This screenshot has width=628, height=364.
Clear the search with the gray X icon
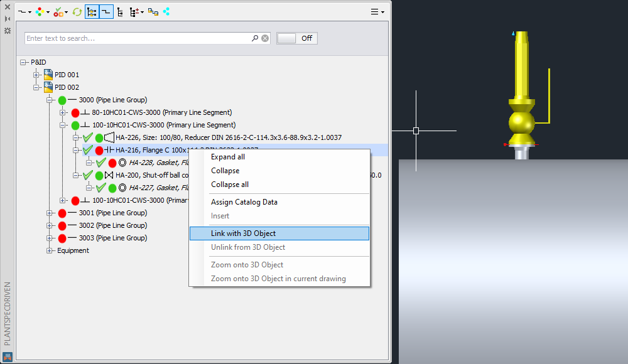coord(265,38)
